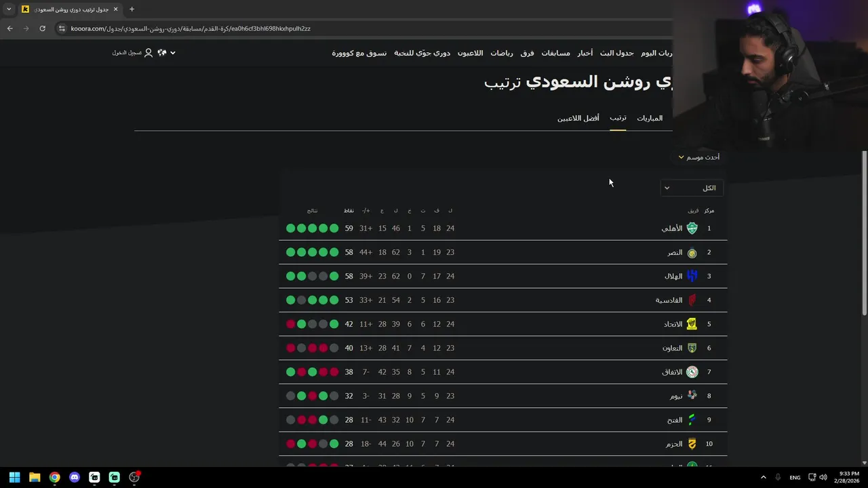Image resolution: width=868 pixels, height=488 pixels.
Task: Open رياضات in the top menu
Action: pyautogui.click(x=502, y=53)
